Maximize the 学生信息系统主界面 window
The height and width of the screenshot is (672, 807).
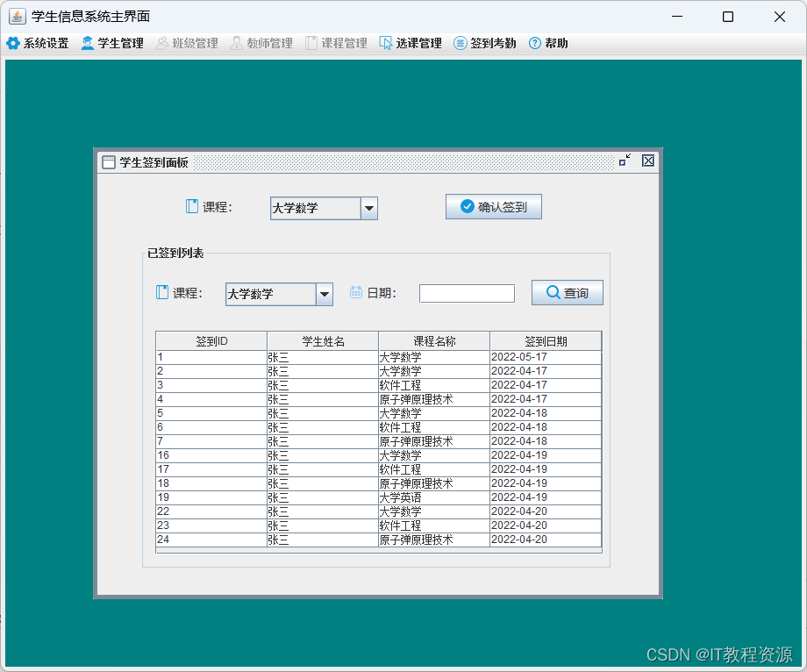point(728,17)
